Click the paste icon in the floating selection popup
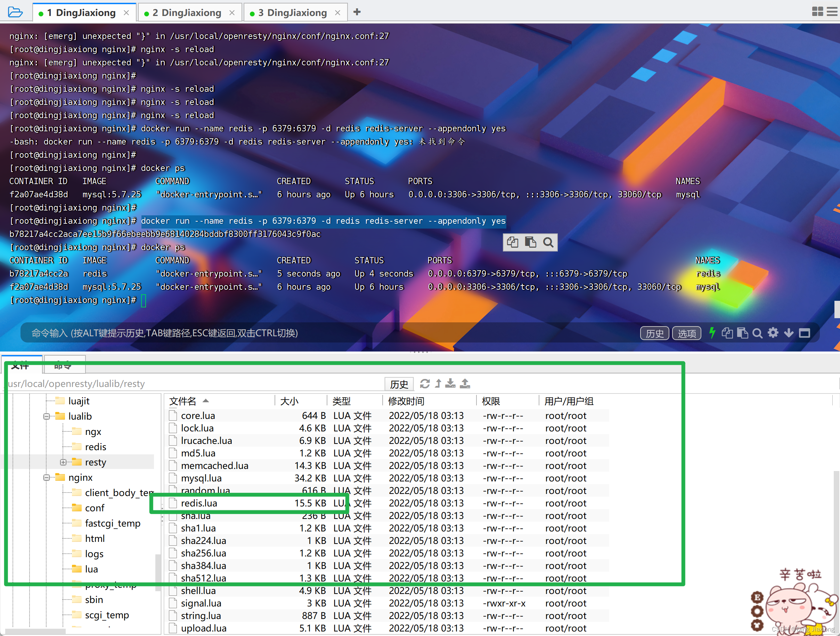Image resolution: width=840 pixels, height=636 pixels. 530,242
